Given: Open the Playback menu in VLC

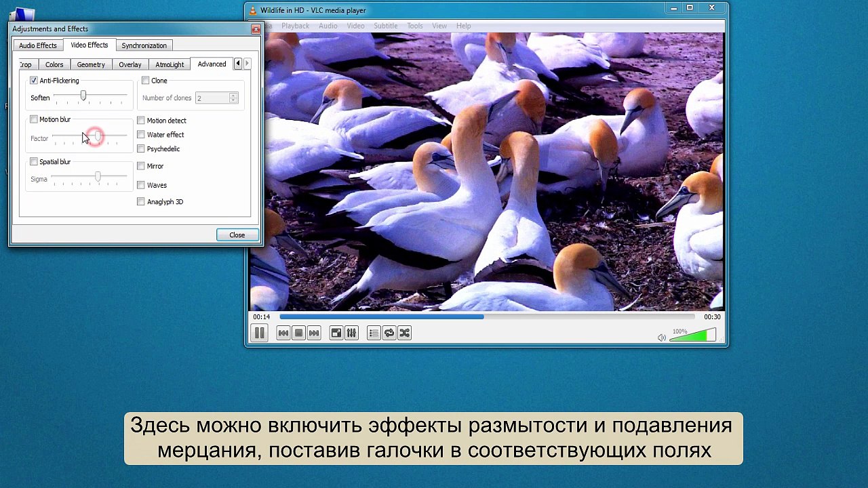Looking at the screenshot, I should click(x=295, y=26).
